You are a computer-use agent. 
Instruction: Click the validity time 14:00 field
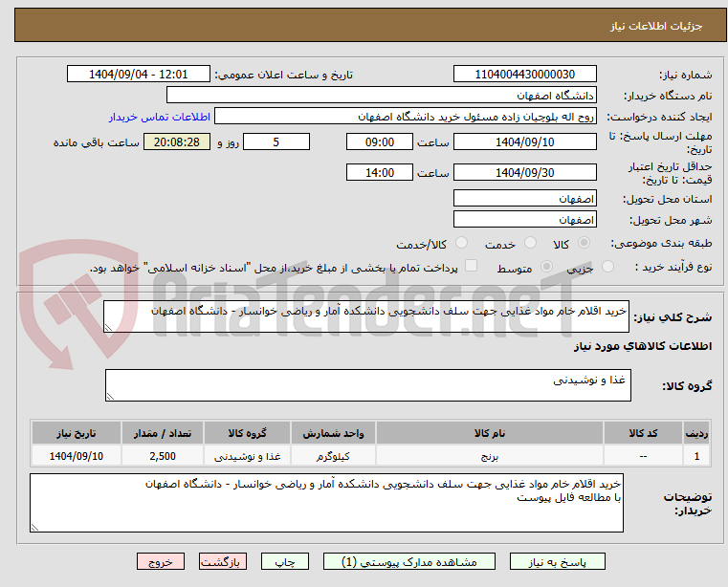coord(380,172)
